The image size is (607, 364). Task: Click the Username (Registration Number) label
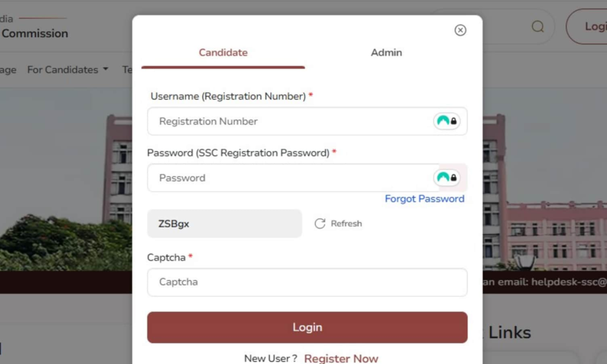[x=228, y=96]
